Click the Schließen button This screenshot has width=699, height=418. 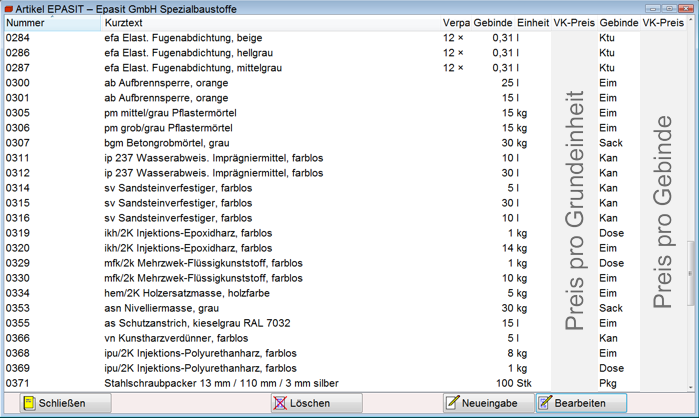66,403
